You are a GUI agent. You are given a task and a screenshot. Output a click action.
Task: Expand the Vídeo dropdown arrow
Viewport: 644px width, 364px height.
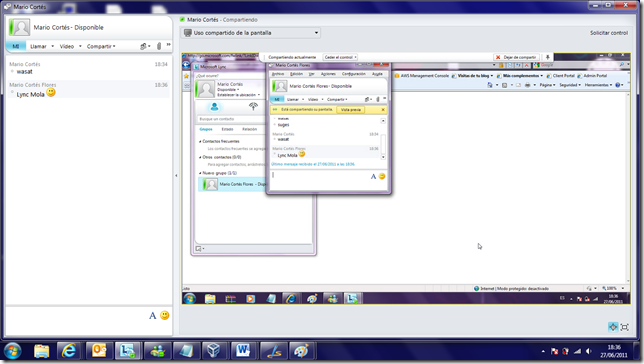coord(80,46)
